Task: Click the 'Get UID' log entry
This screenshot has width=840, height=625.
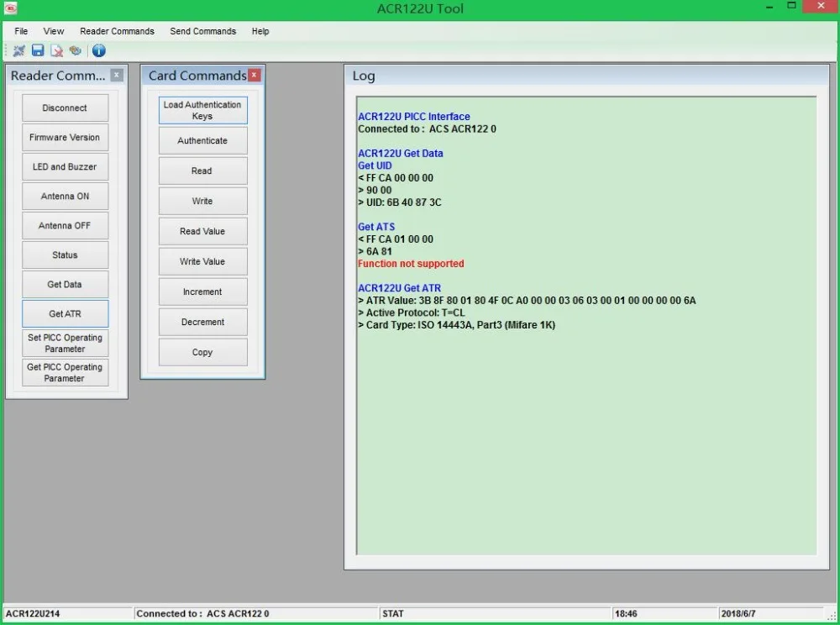Action: click(x=375, y=165)
